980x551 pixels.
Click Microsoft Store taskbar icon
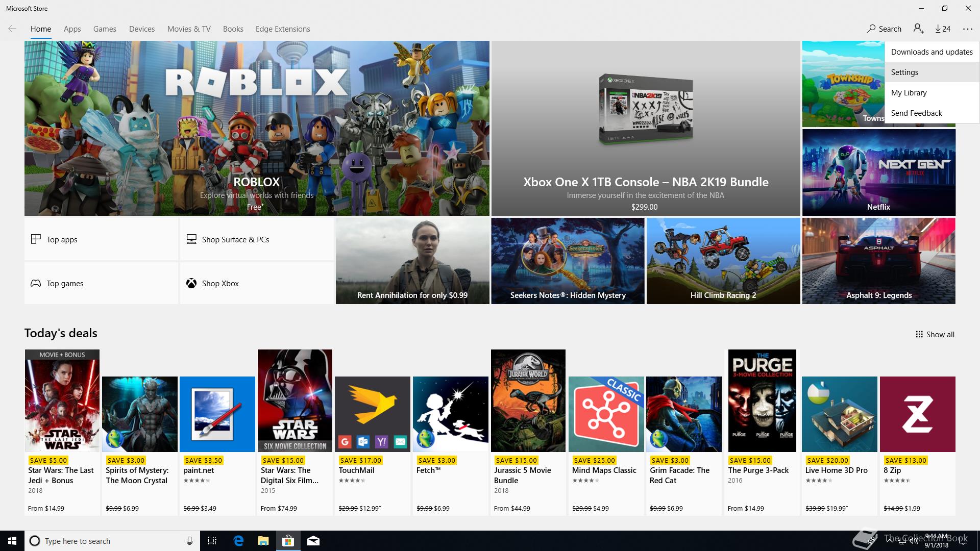288,541
